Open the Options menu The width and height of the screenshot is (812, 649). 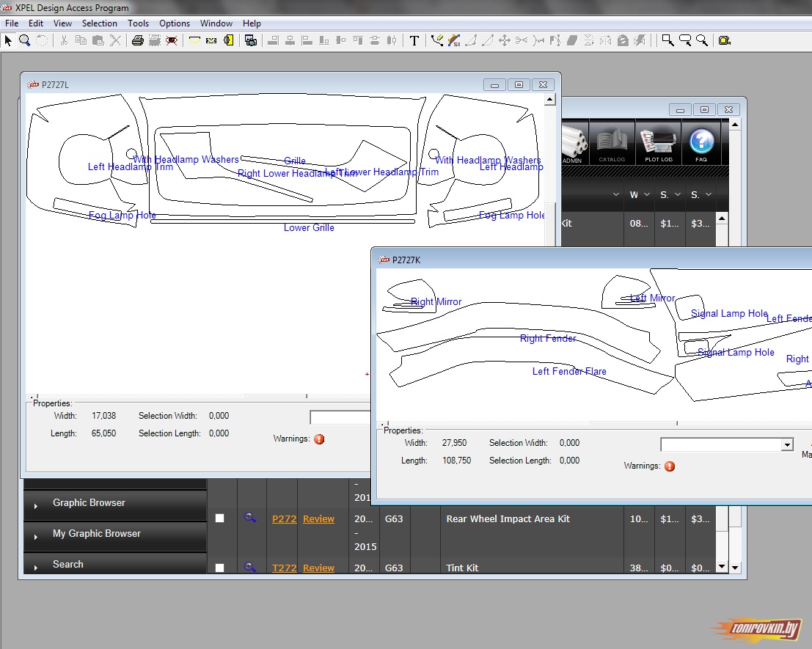[x=175, y=23]
